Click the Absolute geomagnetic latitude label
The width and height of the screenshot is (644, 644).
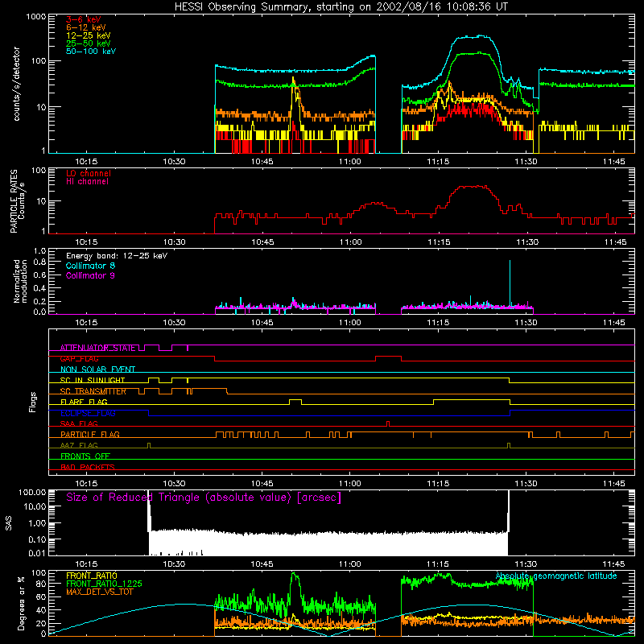click(x=556, y=576)
